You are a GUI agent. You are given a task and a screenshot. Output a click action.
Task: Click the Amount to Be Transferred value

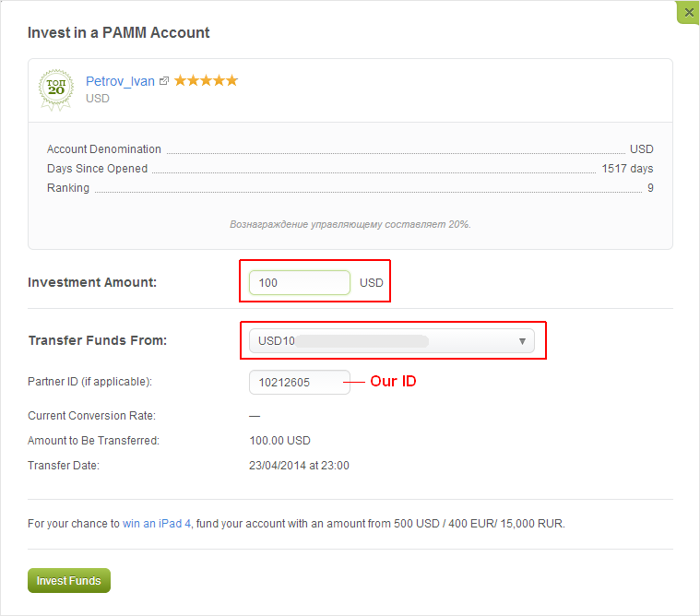point(280,441)
